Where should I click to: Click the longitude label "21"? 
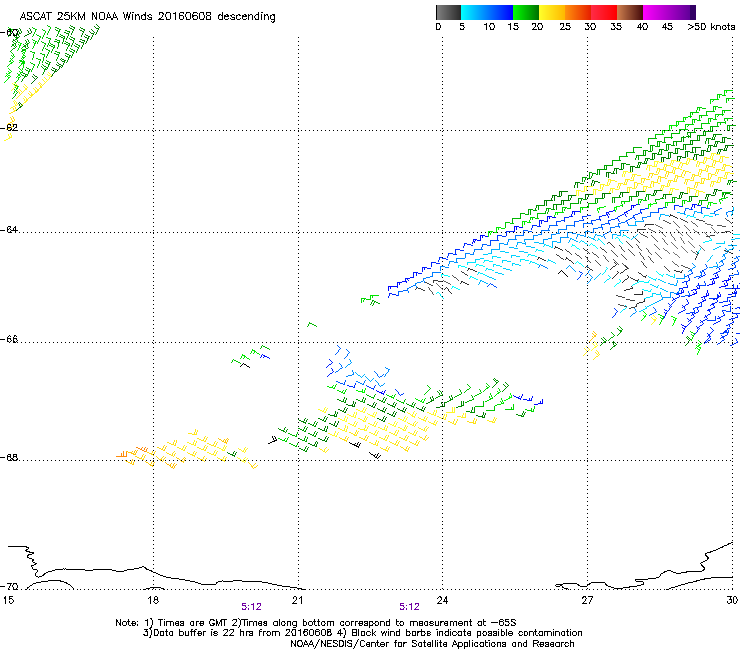(x=297, y=600)
